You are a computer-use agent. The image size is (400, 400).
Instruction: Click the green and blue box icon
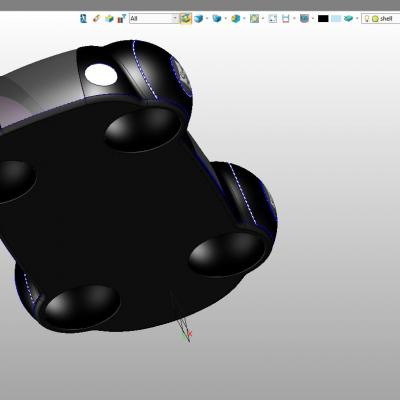tap(109, 18)
